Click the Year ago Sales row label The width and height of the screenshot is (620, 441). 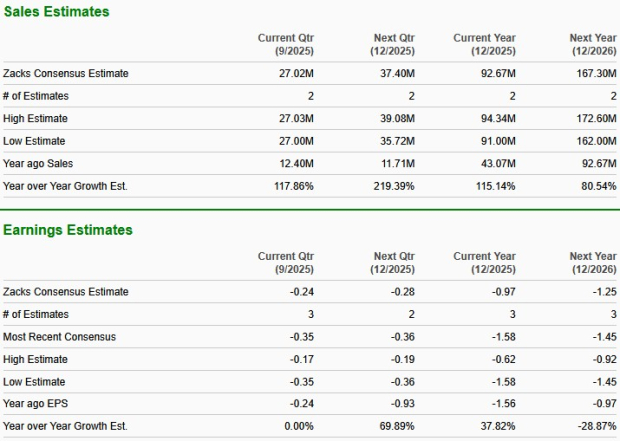point(38,163)
